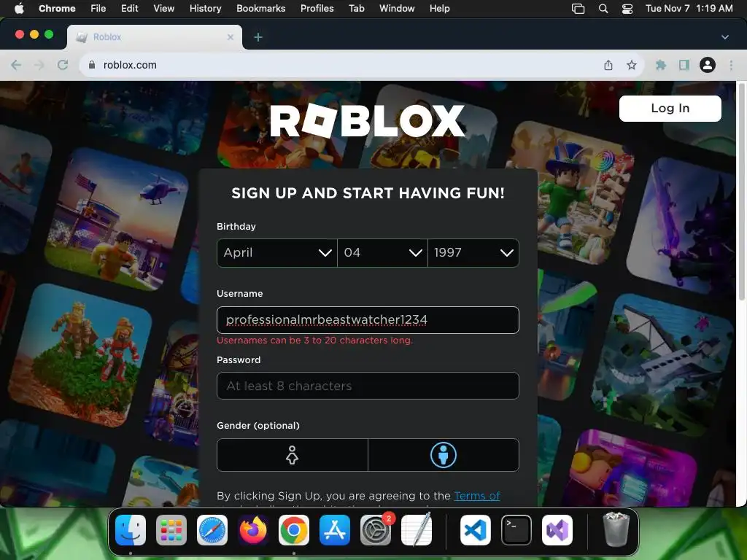
Task: Click the forward navigation arrow
Action: (x=39, y=65)
